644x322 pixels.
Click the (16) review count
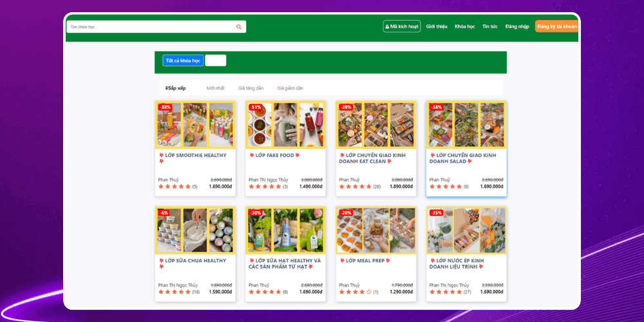(x=196, y=292)
